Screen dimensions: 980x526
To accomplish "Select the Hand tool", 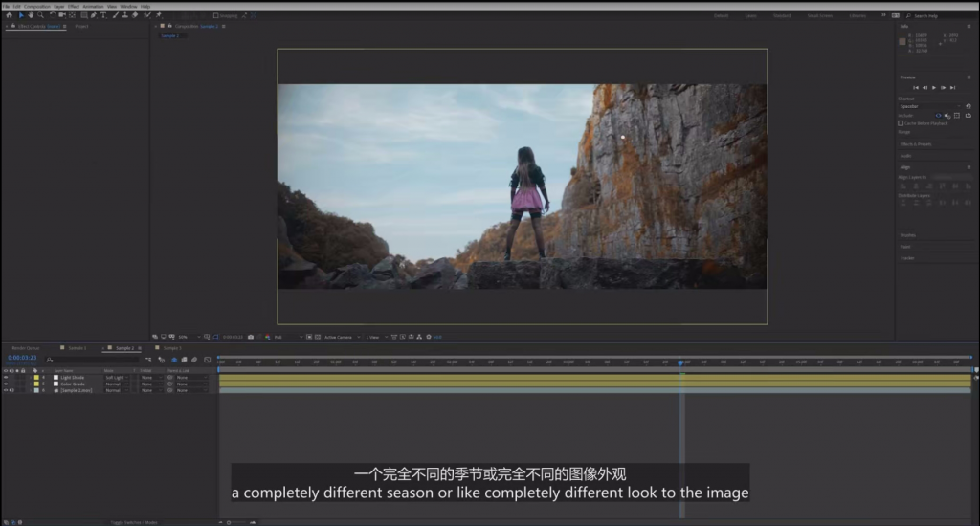I will [30, 15].
